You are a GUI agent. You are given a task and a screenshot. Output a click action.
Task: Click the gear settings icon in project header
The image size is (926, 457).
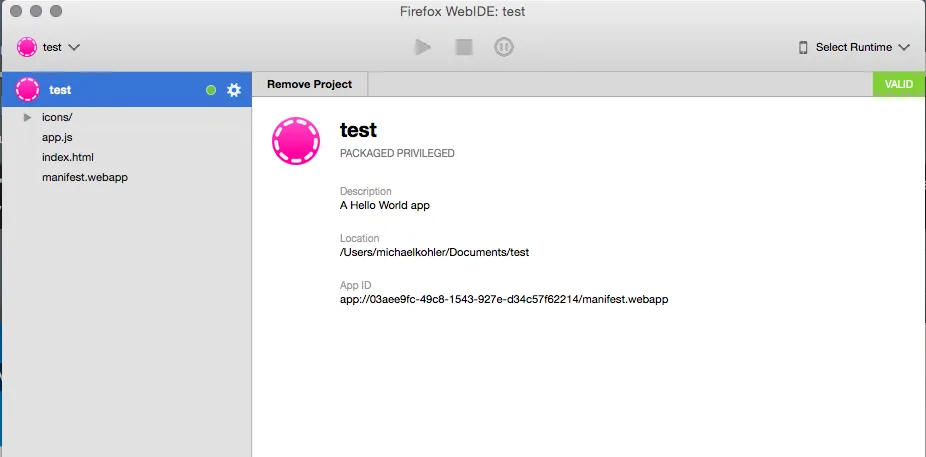(234, 90)
